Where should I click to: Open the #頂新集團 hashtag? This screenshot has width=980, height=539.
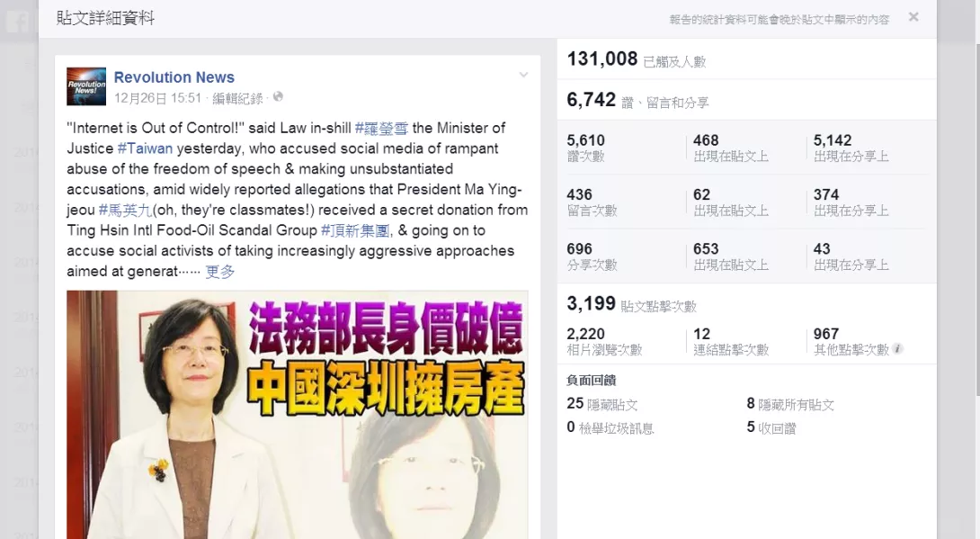pos(355,230)
